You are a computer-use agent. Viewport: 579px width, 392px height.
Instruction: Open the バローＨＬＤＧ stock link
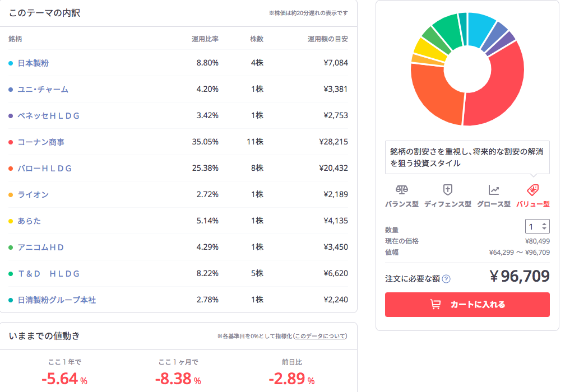click(x=45, y=169)
